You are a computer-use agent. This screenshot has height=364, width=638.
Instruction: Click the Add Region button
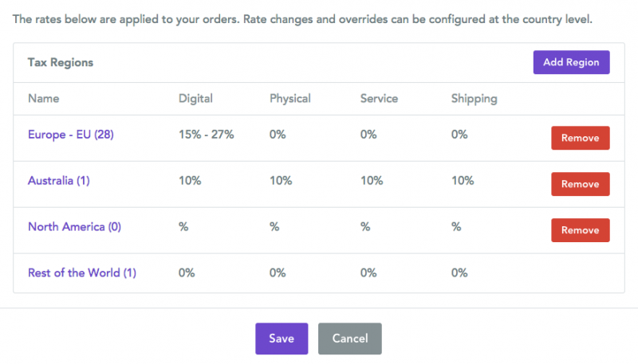click(571, 62)
